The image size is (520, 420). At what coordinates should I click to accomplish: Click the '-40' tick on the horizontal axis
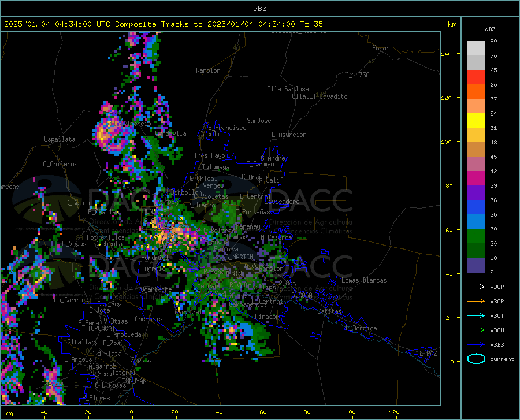pos(42,412)
